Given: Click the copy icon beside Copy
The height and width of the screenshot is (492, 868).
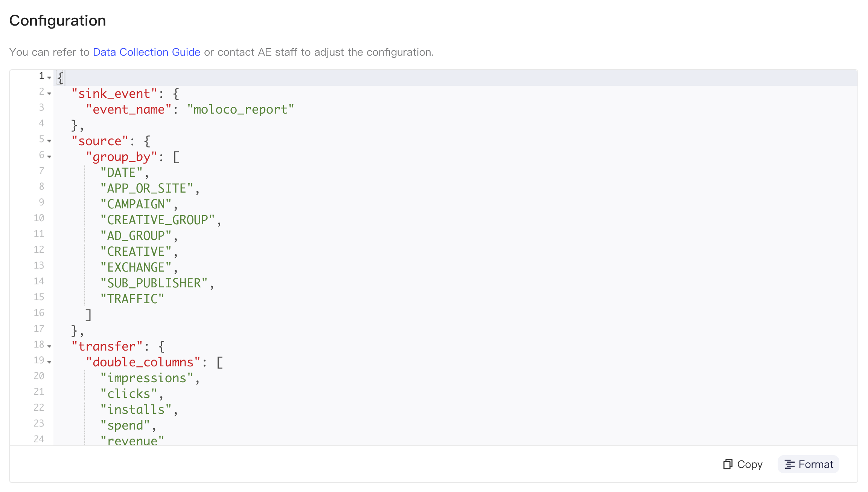Looking at the screenshot, I should pos(728,465).
